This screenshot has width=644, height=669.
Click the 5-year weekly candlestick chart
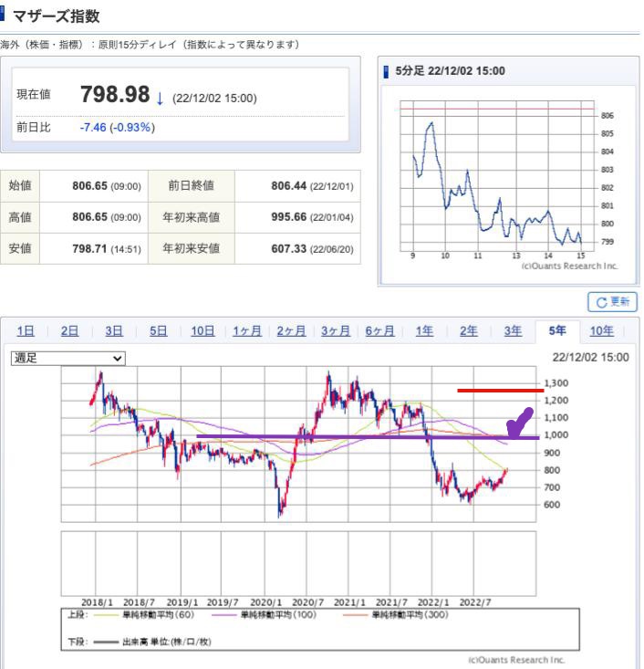(298, 444)
